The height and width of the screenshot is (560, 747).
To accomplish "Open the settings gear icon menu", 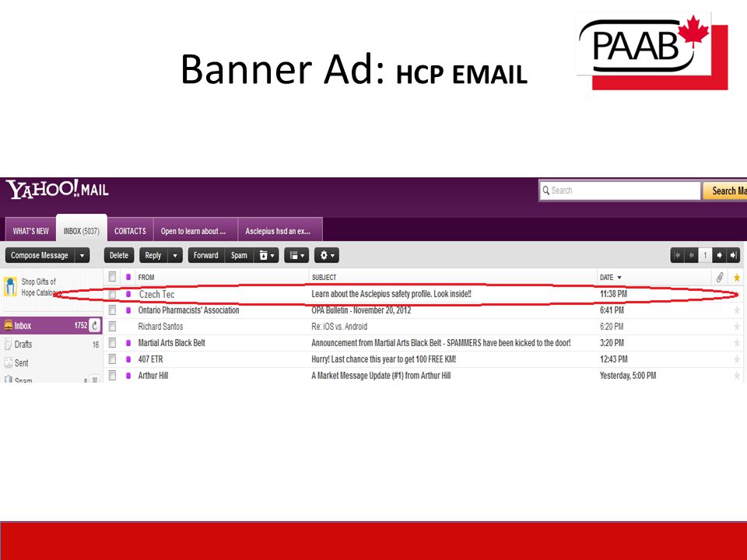I will [x=326, y=256].
